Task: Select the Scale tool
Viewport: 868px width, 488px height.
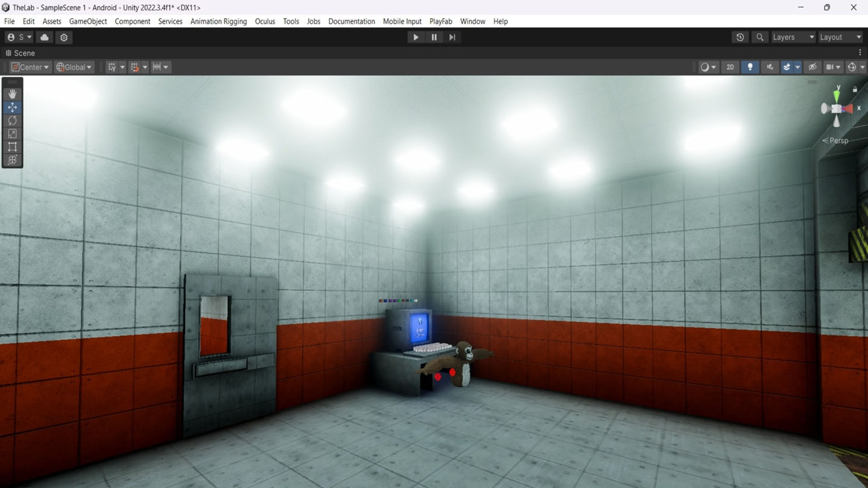Action: (x=12, y=134)
